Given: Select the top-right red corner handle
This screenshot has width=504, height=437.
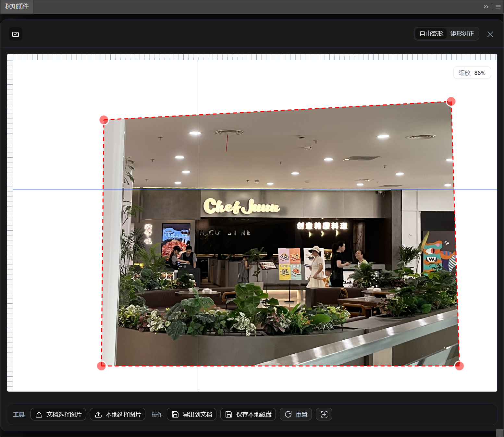Looking at the screenshot, I should (451, 102).
